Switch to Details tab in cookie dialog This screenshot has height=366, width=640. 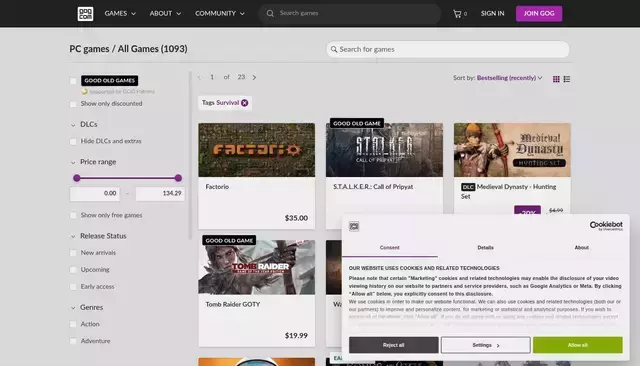pos(485,248)
